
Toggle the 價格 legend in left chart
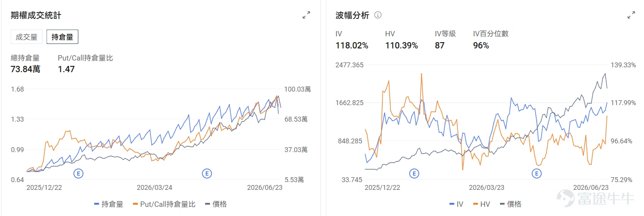pos(215,204)
